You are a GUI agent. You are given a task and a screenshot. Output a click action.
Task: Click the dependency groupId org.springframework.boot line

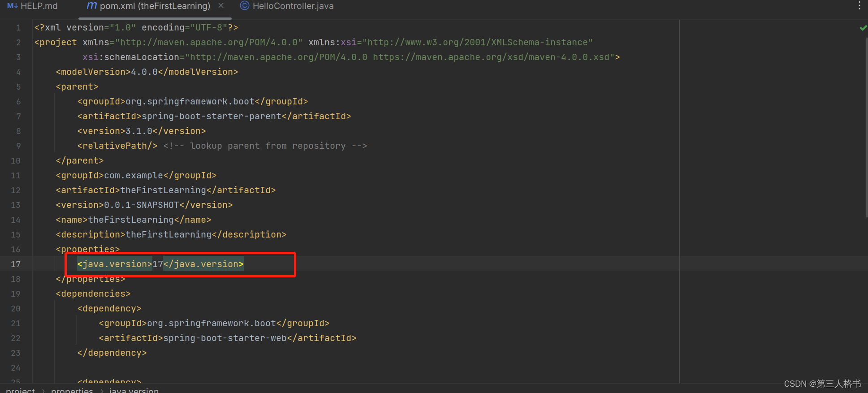(x=214, y=323)
